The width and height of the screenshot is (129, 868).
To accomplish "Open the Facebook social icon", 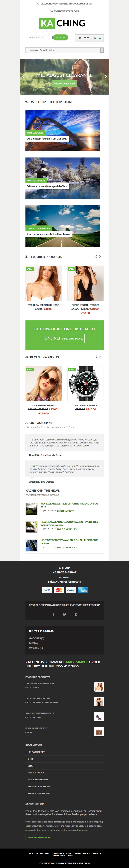I will 53,614.
